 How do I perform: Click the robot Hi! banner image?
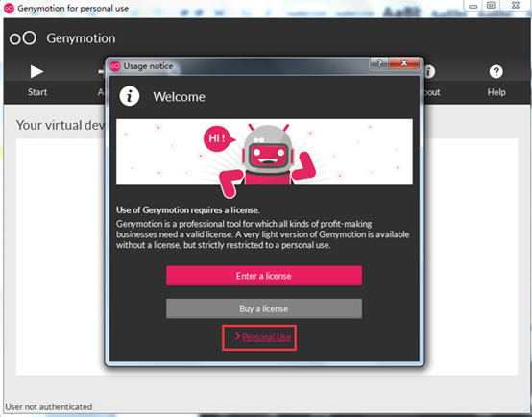click(x=264, y=152)
